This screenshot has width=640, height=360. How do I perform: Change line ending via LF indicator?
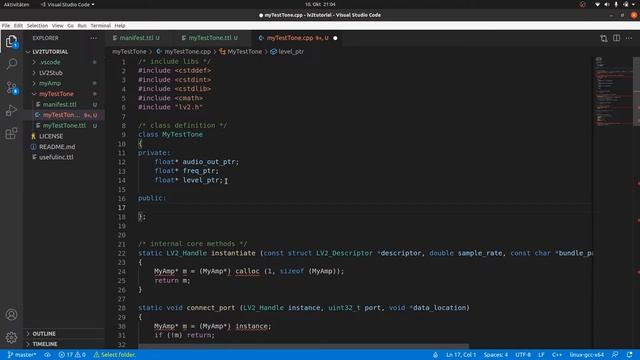coord(541,355)
